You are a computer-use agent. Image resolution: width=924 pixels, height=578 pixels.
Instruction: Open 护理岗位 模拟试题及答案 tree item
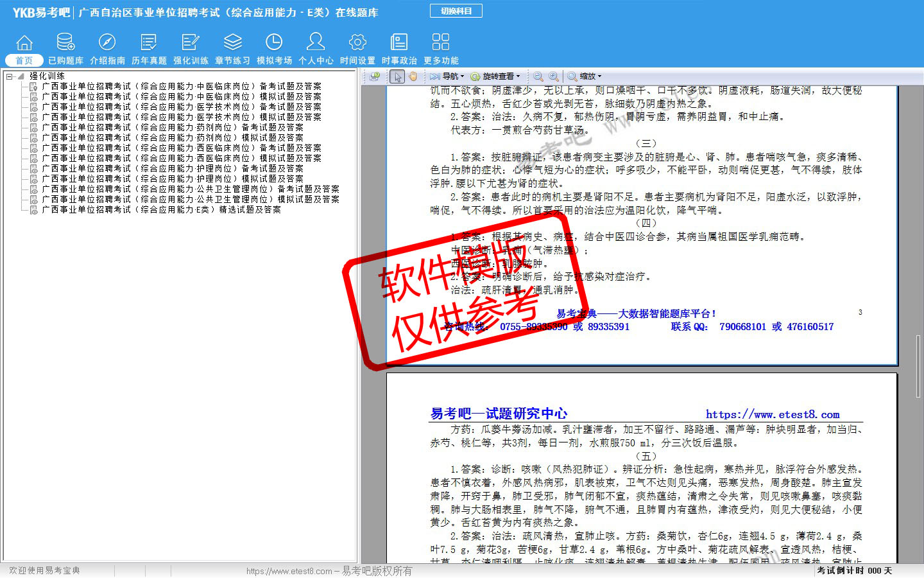click(172, 179)
